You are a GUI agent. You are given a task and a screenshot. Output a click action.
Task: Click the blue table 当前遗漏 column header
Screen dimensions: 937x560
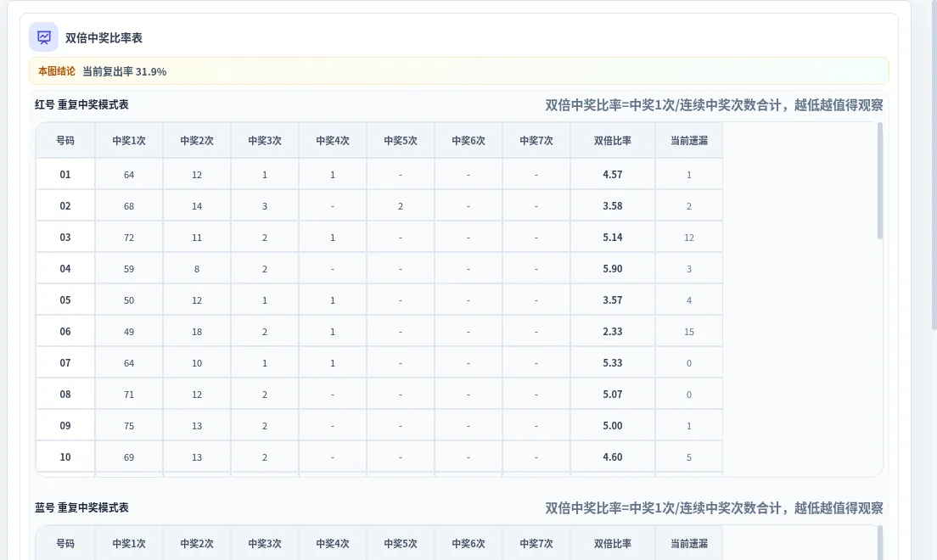click(x=689, y=543)
